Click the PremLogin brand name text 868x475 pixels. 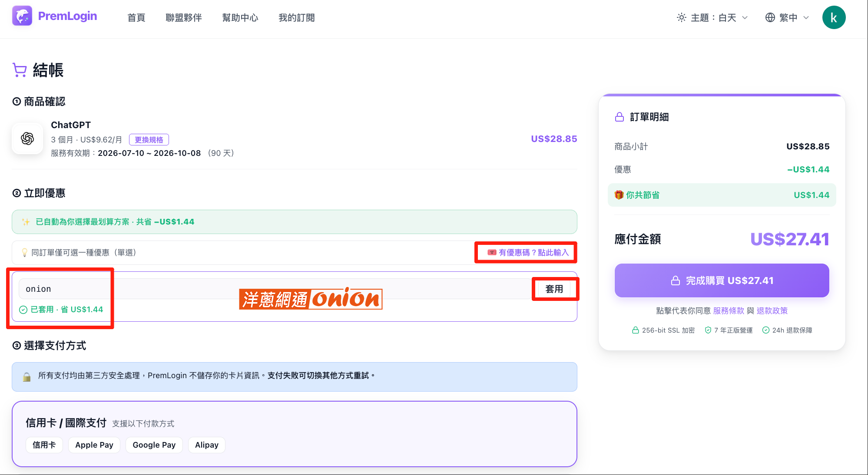click(67, 16)
